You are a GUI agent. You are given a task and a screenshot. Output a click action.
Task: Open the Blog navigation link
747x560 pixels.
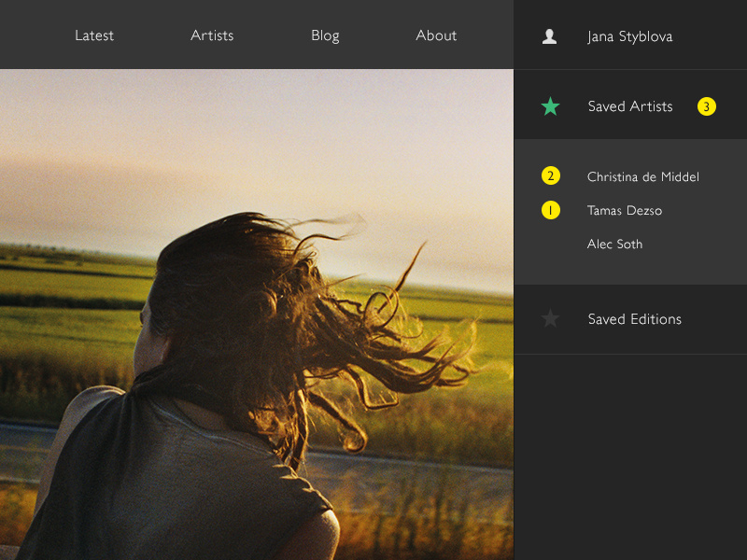pos(325,35)
